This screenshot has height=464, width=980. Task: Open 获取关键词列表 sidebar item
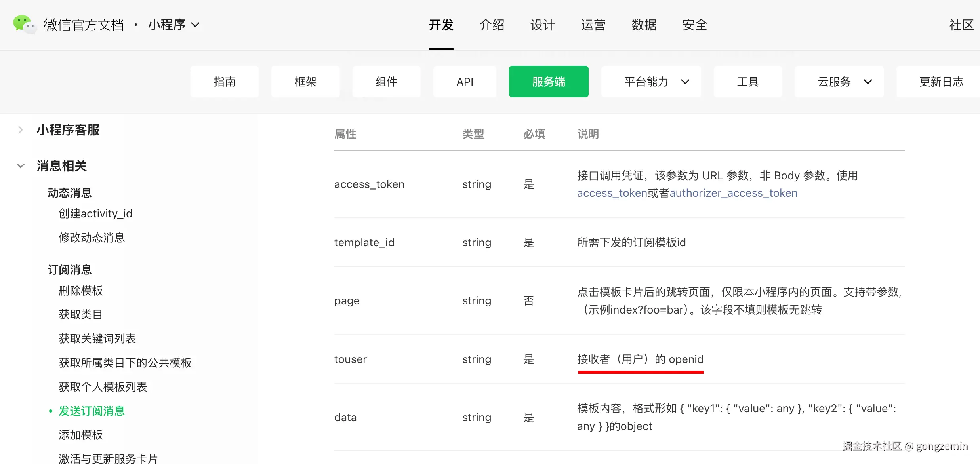[97, 338]
